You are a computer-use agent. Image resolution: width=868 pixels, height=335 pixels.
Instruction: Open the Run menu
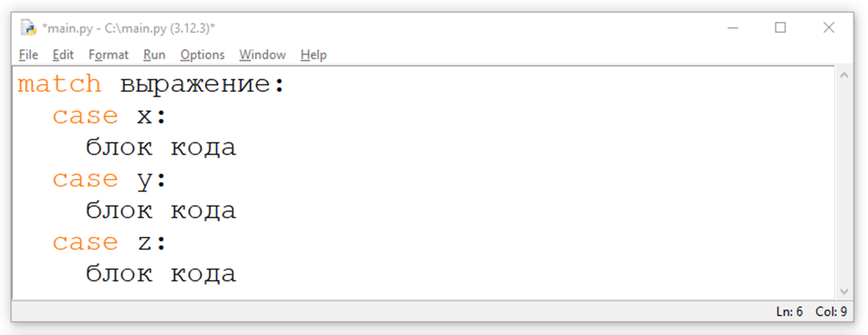tap(154, 55)
